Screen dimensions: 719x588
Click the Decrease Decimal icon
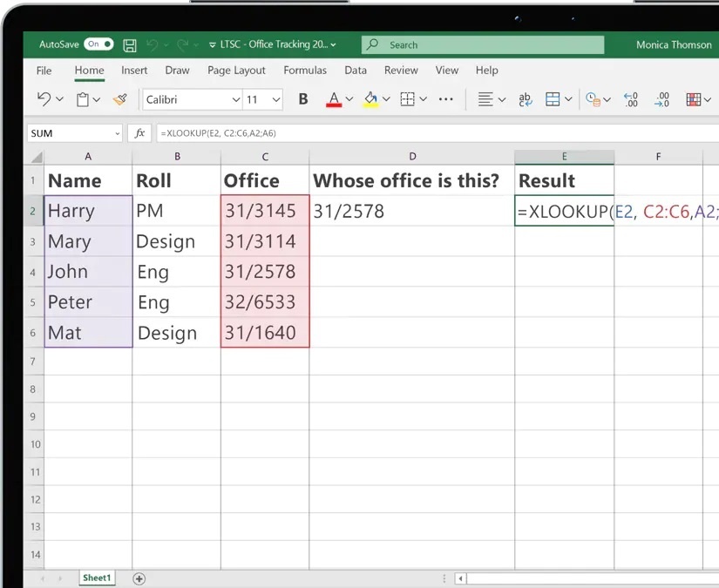[661, 98]
